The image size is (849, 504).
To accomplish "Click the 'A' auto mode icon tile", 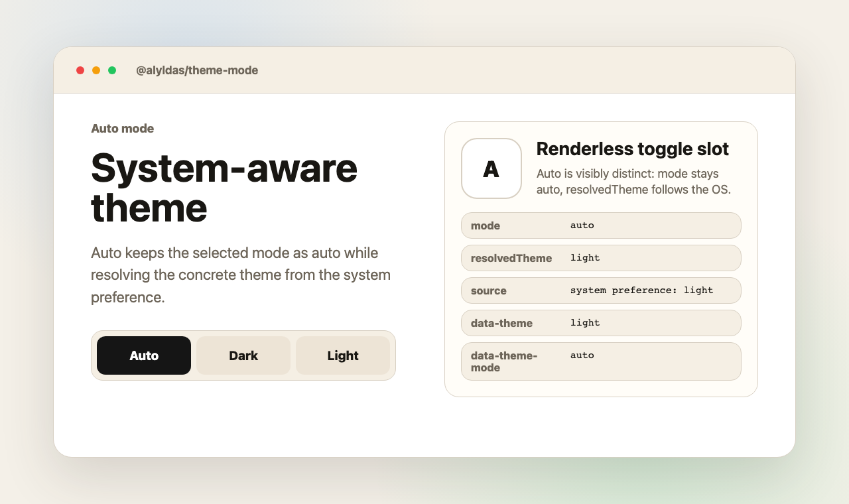I will (x=491, y=168).
